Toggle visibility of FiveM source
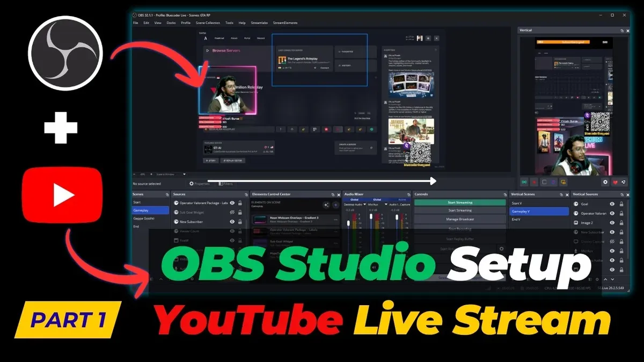Viewport: 644px width, 362px height. tap(232, 240)
